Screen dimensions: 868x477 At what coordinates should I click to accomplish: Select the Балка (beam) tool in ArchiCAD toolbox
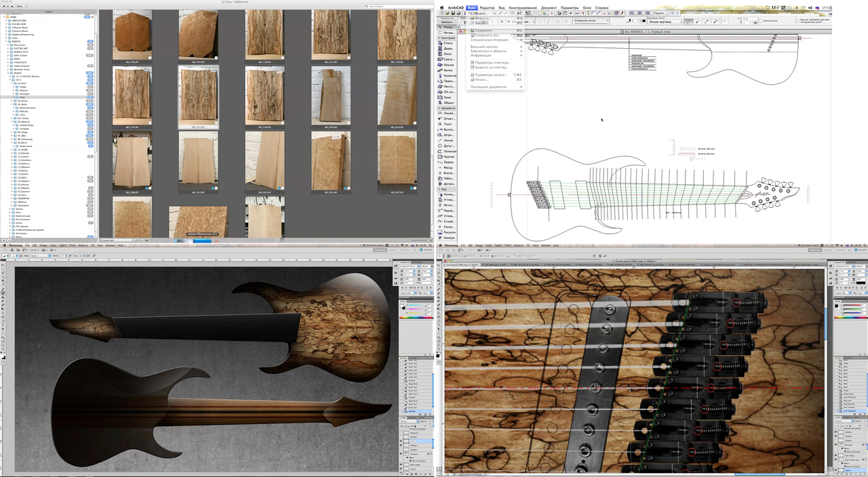[446, 70]
